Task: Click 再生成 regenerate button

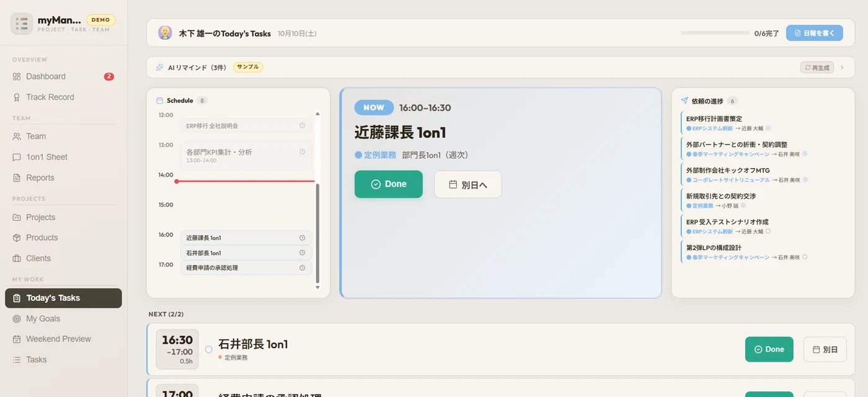Action: click(817, 67)
